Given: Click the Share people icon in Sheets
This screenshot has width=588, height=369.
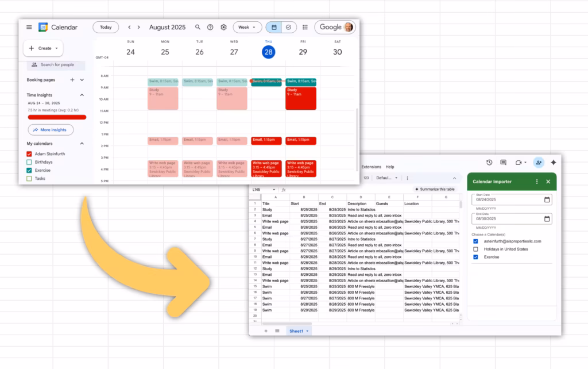Looking at the screenshot, I should point(539,162).
